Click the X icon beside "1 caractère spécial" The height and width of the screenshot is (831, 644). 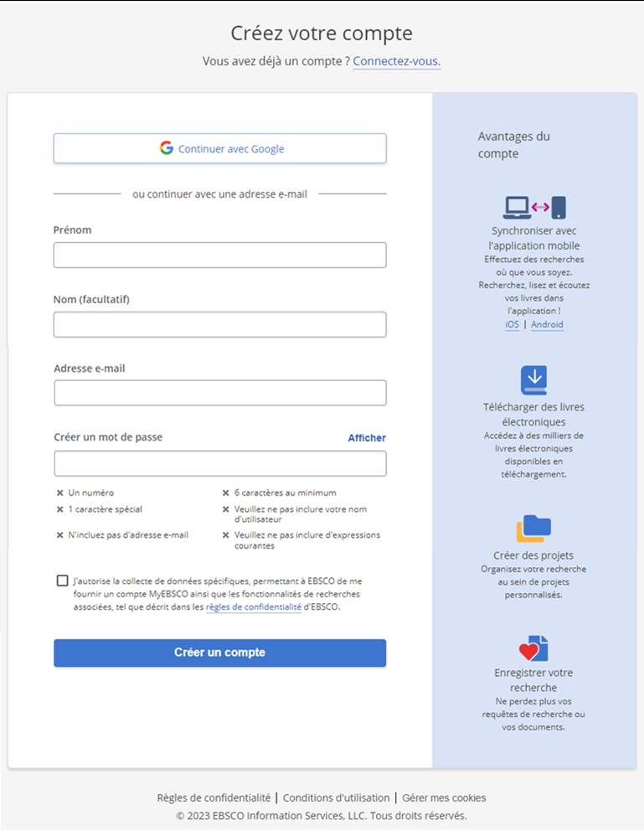coord(59,509)
